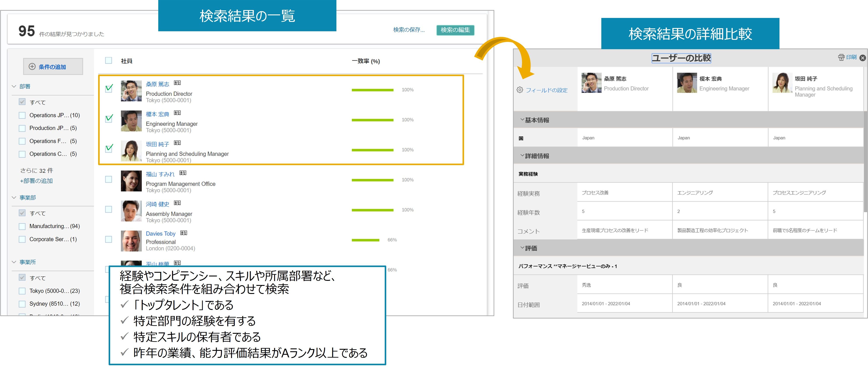Toggle すべて checkbox under 事業部

22,213
